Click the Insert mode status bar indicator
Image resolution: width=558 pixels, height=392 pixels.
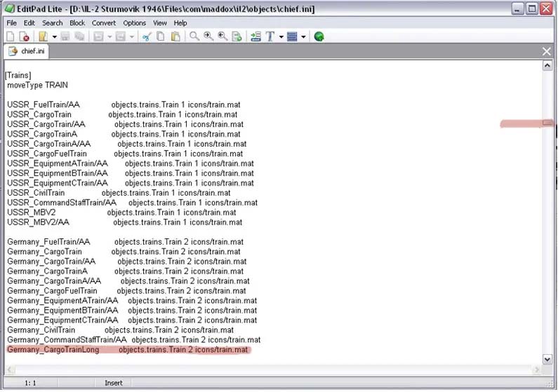coord(114,383)
